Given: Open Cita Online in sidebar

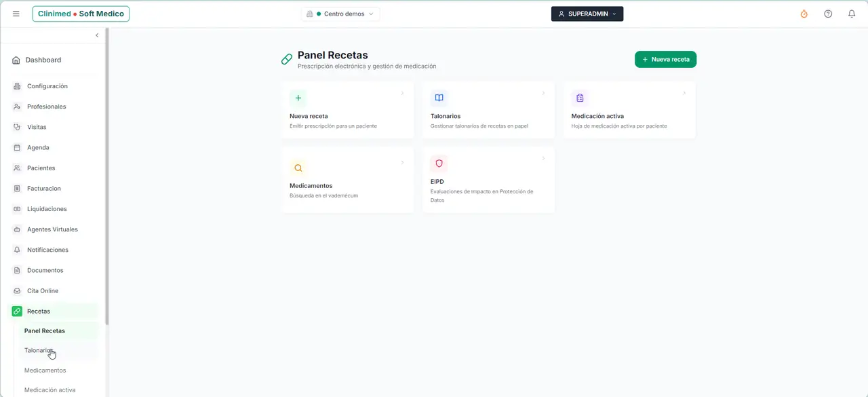Looking at the screenshot, I should [x=43, y=290].
